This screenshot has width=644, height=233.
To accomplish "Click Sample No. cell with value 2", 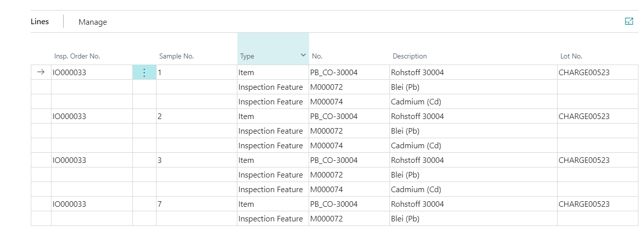I will (196, 116).
